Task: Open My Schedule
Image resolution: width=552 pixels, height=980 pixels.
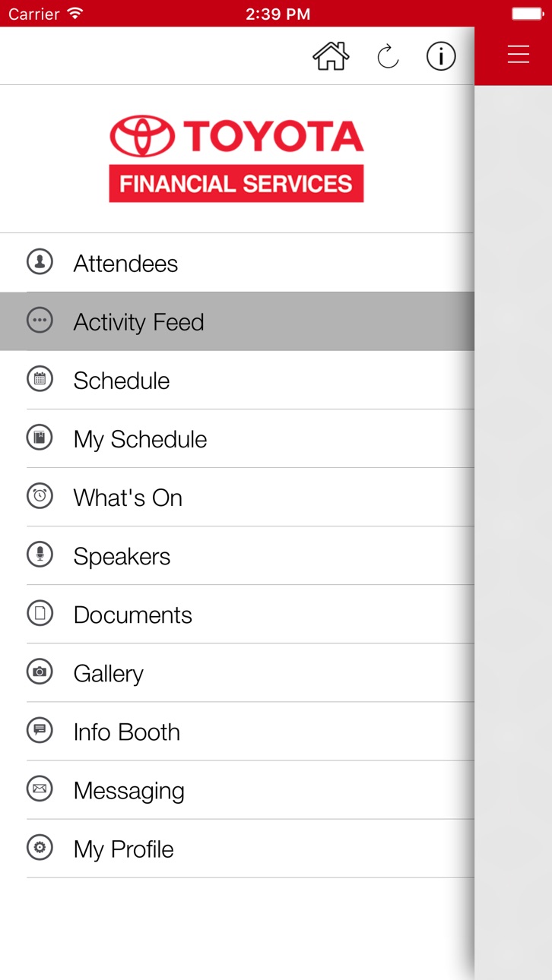Action: 237,438
